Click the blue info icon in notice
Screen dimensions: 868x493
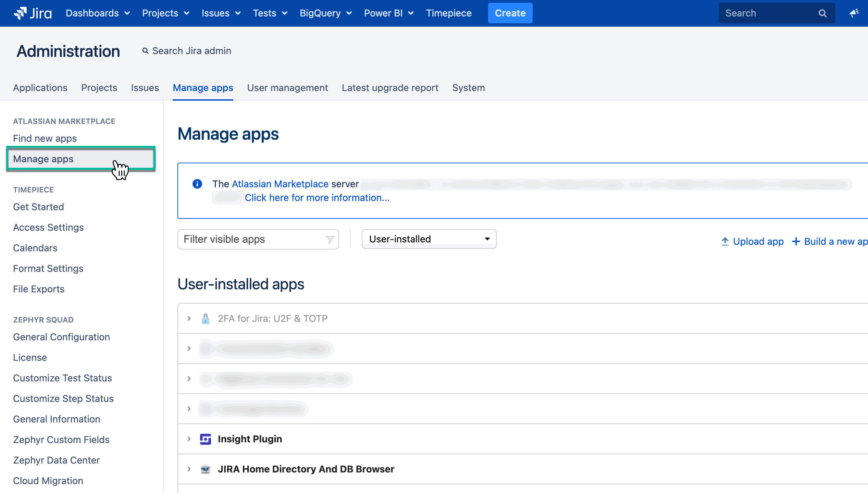pyautogui.click(x=197, y=184)
